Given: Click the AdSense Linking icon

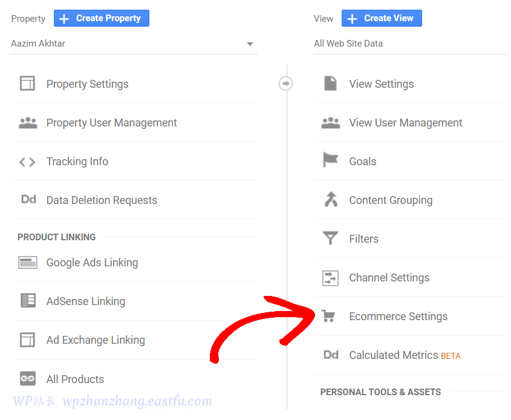Looking at the screenshot, I should tap(28, 301).
